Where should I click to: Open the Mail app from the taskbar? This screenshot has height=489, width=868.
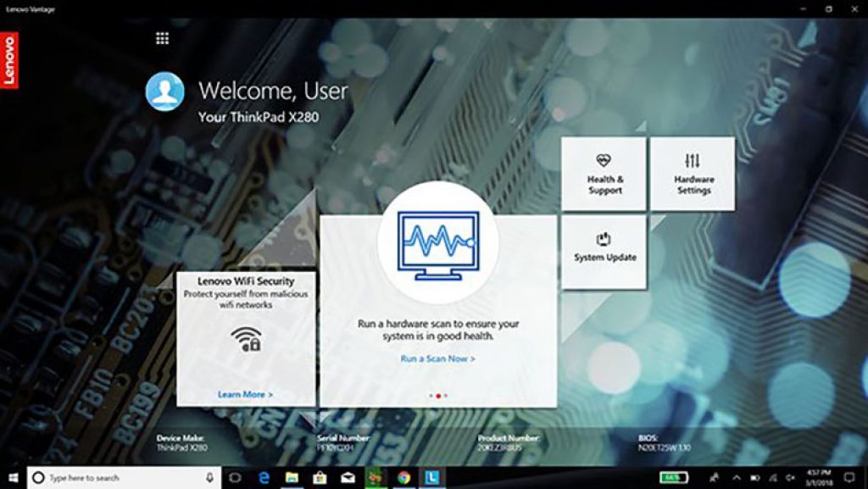coord(348,477)
